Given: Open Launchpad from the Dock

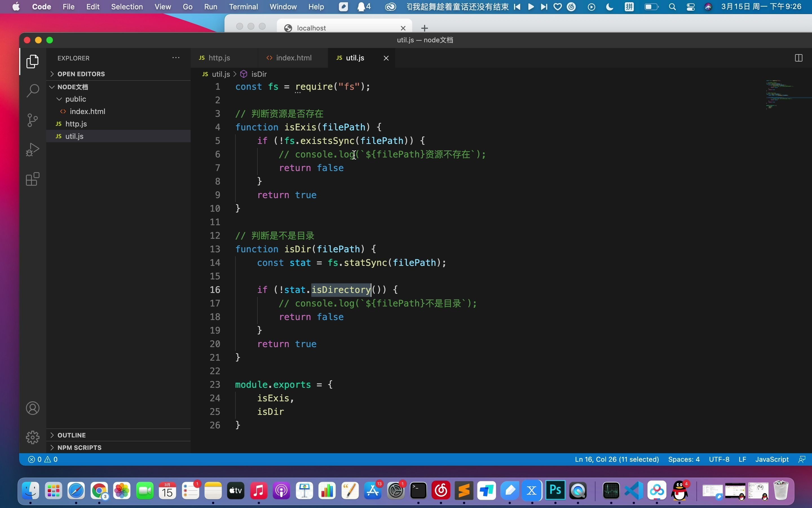Looking at the screenshot, I should 53,491.
